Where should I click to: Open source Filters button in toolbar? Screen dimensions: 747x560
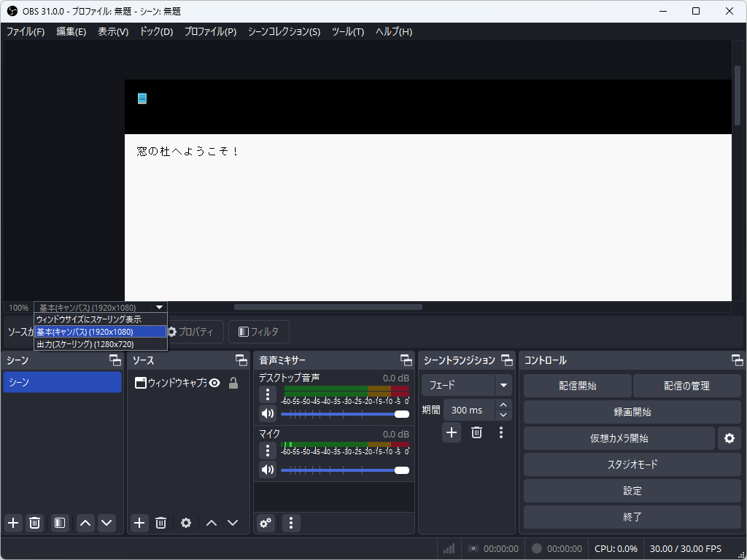259,332
